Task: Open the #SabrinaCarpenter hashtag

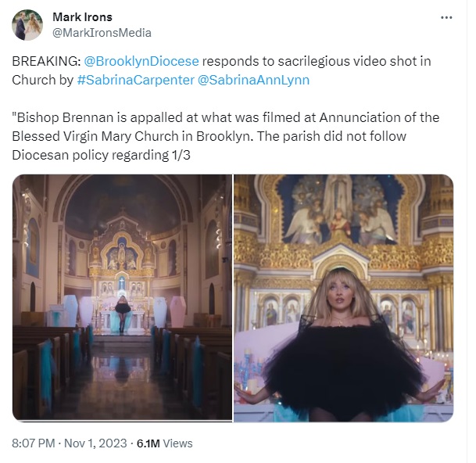Action: (136, 80)
